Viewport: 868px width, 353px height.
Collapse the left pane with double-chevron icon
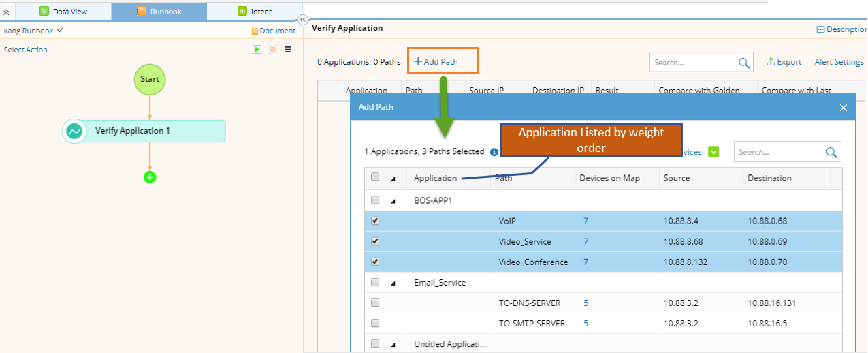click(x=303, y=20)
